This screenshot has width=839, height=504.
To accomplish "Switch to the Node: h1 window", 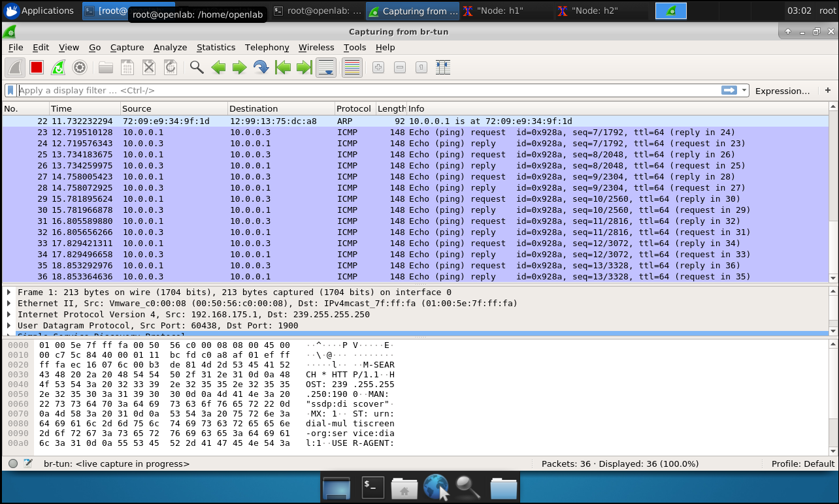I will point(508,10).
